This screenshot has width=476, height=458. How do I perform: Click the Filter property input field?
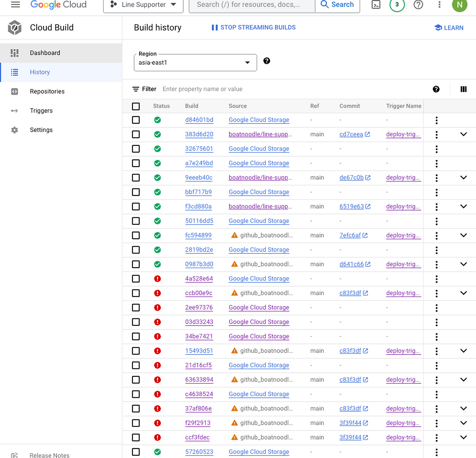coord(203,89)
